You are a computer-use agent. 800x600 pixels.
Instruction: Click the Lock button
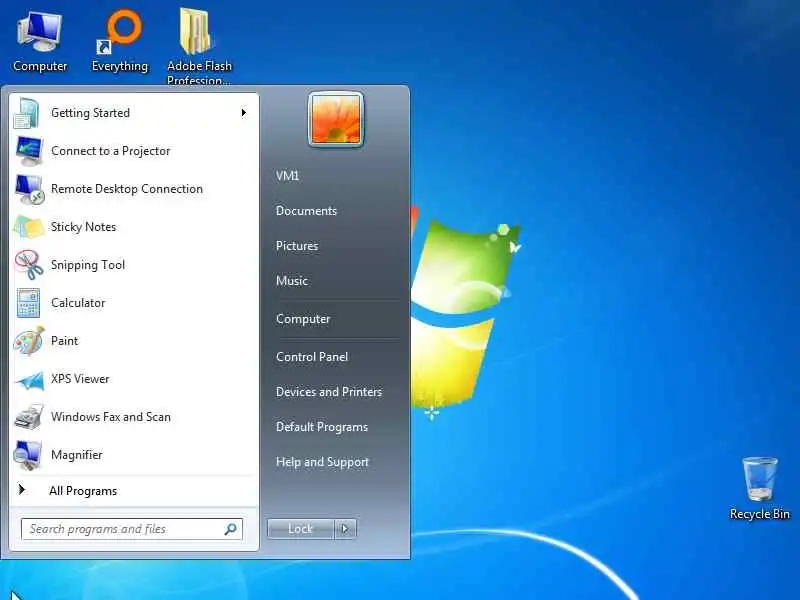pos(301,529)
